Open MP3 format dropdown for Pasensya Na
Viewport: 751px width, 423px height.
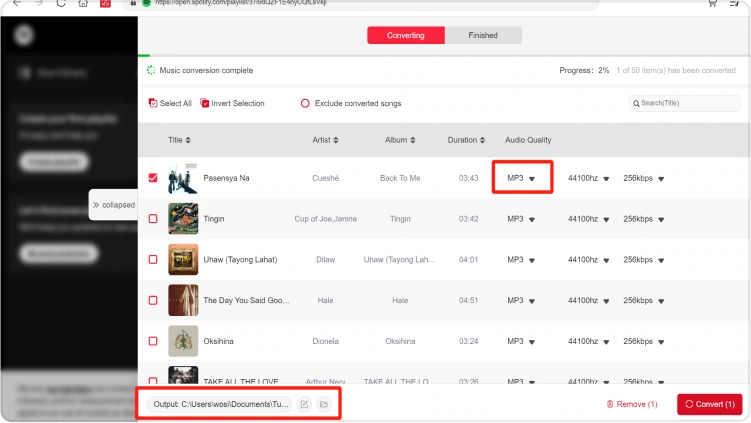click(521, 178)
